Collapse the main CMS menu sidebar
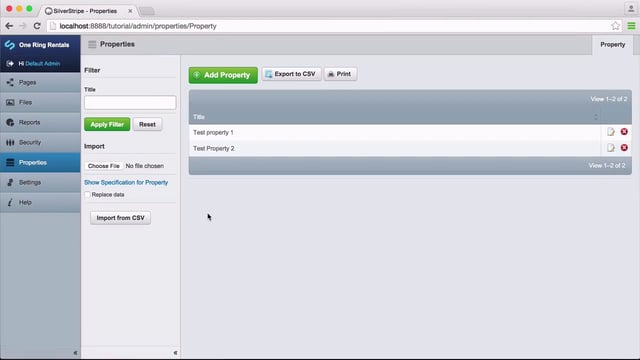Image resolution: width=640 pixels, height=360 pixels. [75, 353]
